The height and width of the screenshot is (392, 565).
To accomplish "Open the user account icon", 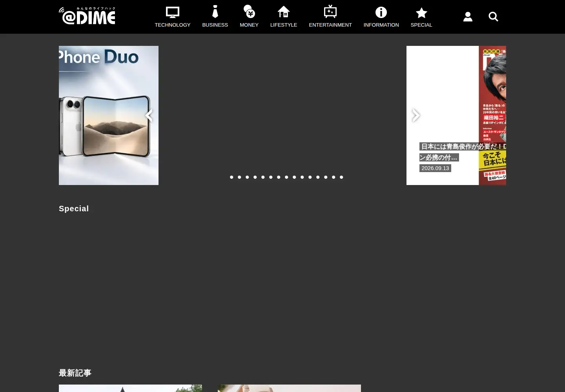I will point(468,16).
